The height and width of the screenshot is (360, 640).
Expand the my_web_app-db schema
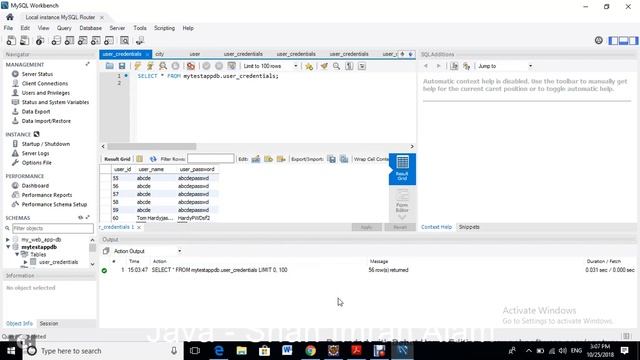pyautogui.click(x=8, y=240)
